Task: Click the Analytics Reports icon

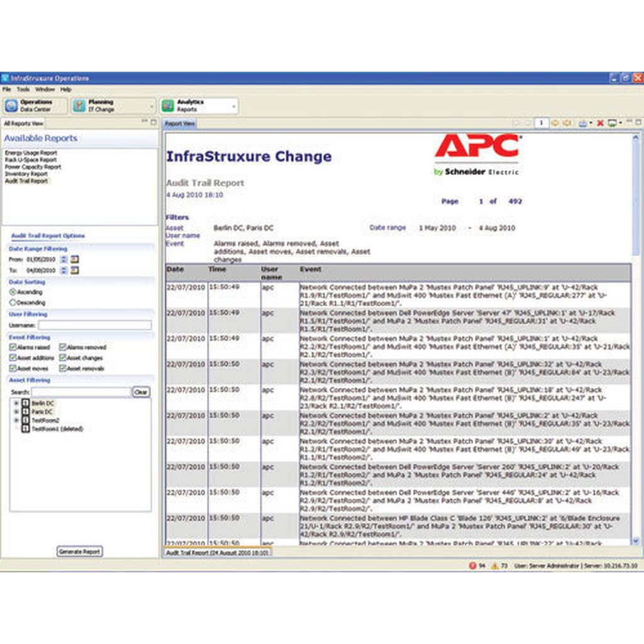Action: pos(168,106)
